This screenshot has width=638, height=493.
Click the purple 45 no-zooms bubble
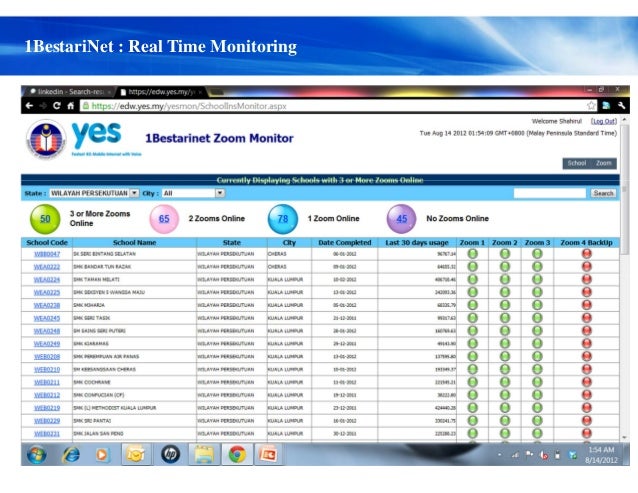[402, 219]
